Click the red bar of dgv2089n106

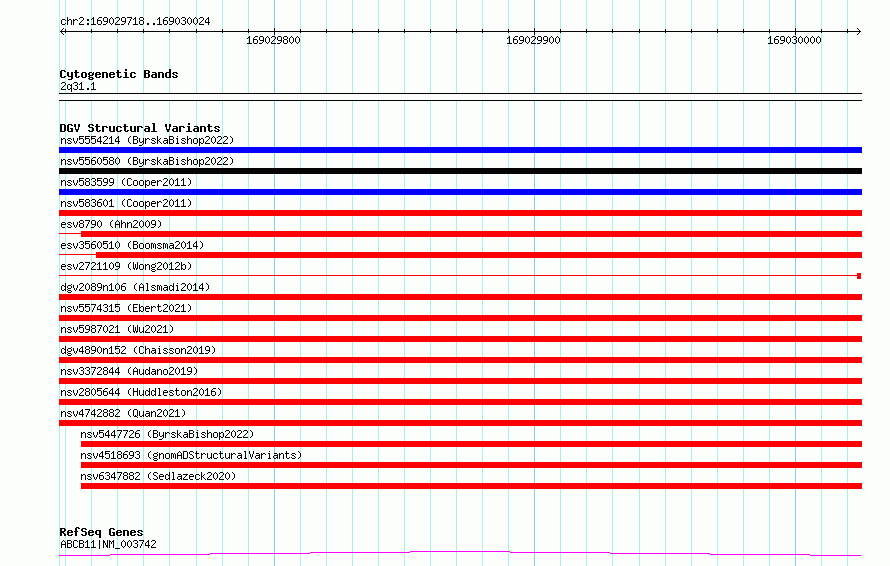pos(460,297)
